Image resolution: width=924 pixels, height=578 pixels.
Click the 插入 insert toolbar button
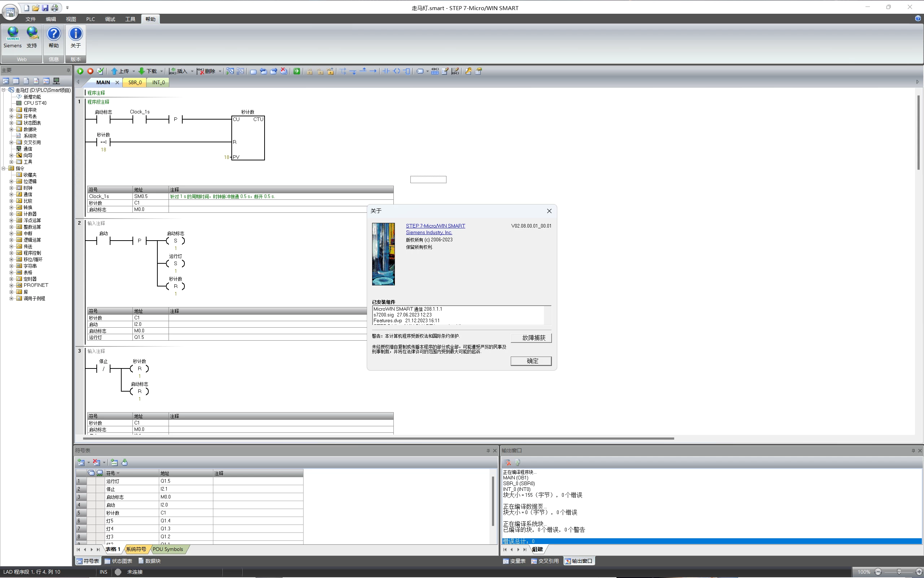[178, 71]
